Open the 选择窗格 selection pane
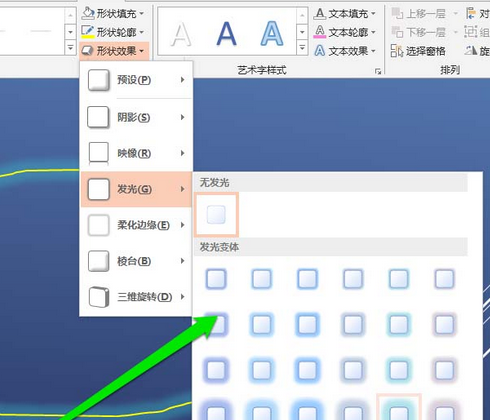The image size is (490, 420). click(x=418, y=51)
